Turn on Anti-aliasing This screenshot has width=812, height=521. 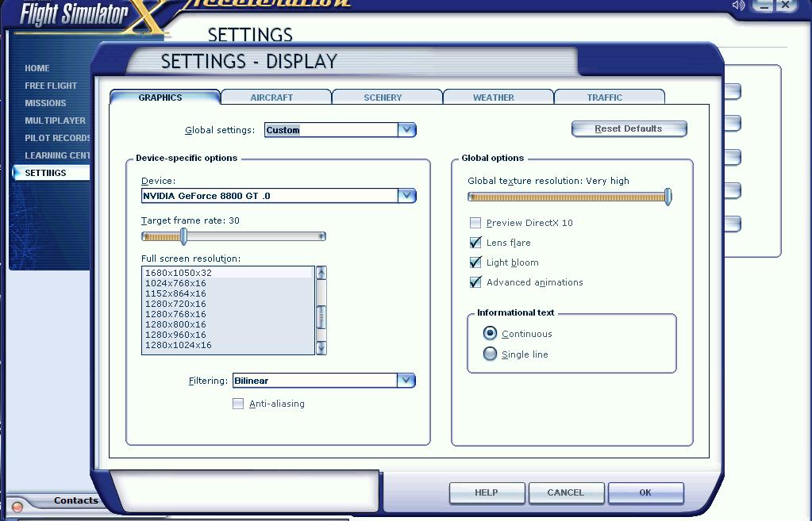click(x=238, y=404)
